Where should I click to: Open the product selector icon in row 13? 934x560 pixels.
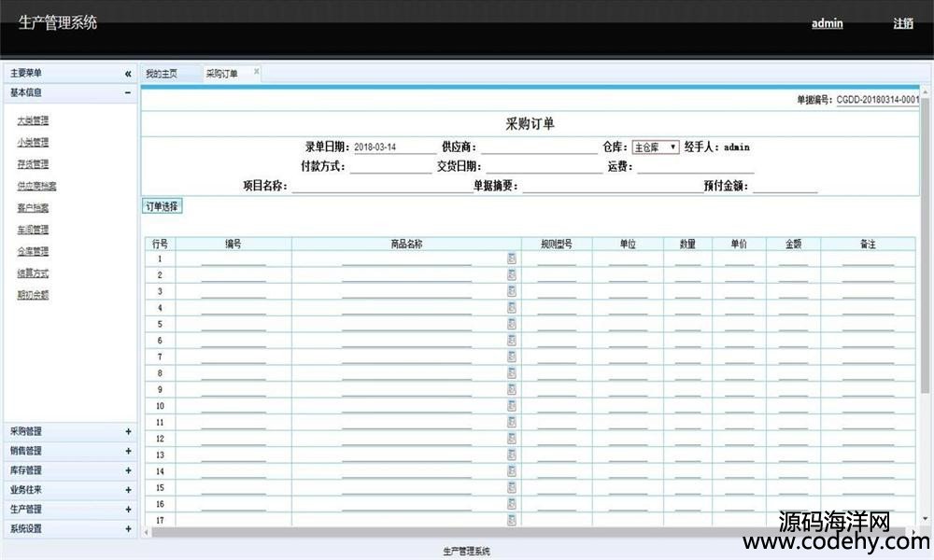512,455
